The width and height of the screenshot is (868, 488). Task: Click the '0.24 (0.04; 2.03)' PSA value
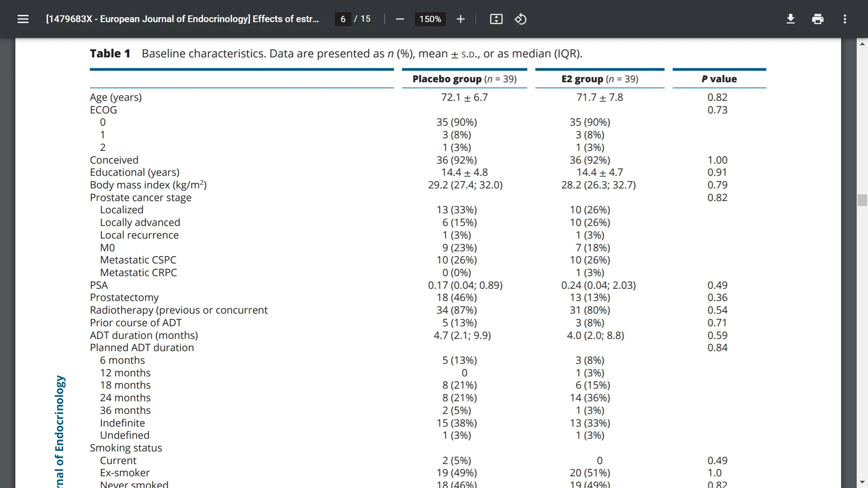point(599,285)
